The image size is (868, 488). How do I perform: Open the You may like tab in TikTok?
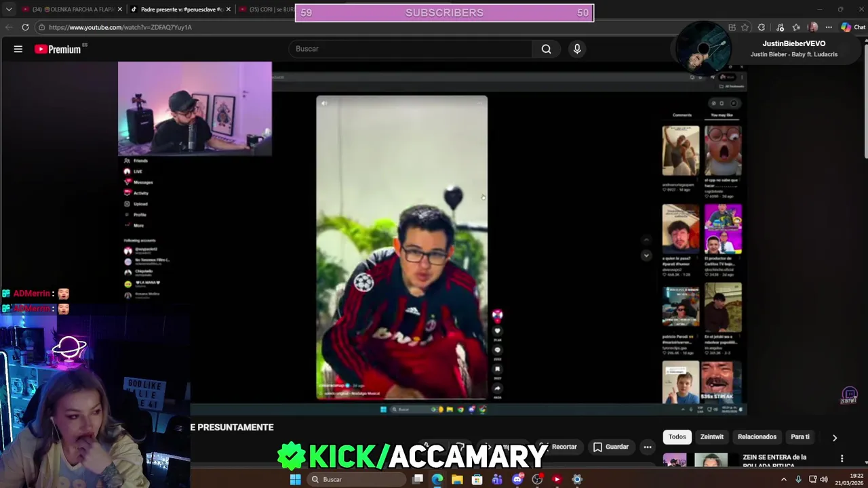(x=722, y=115)
